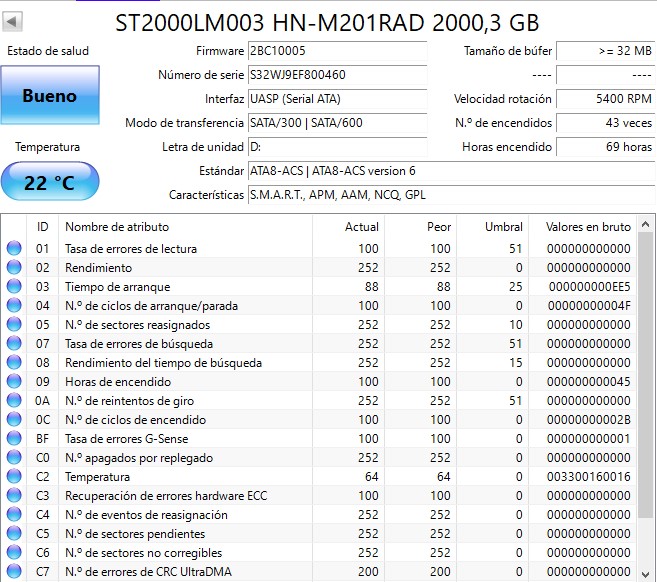The image size is (657, 582).
Task: Click the Bueno health status button
Action: [x=50, y=95]
